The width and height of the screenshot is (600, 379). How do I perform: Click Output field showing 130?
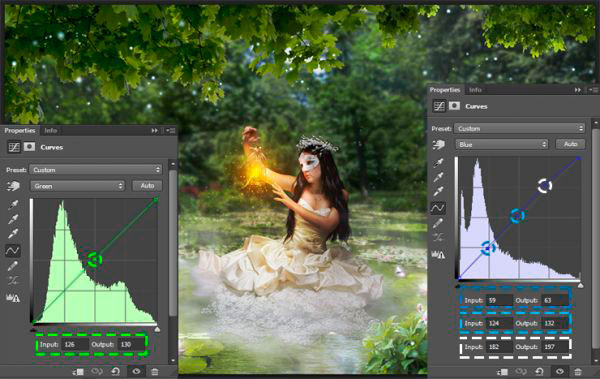(x=131, y=345)
